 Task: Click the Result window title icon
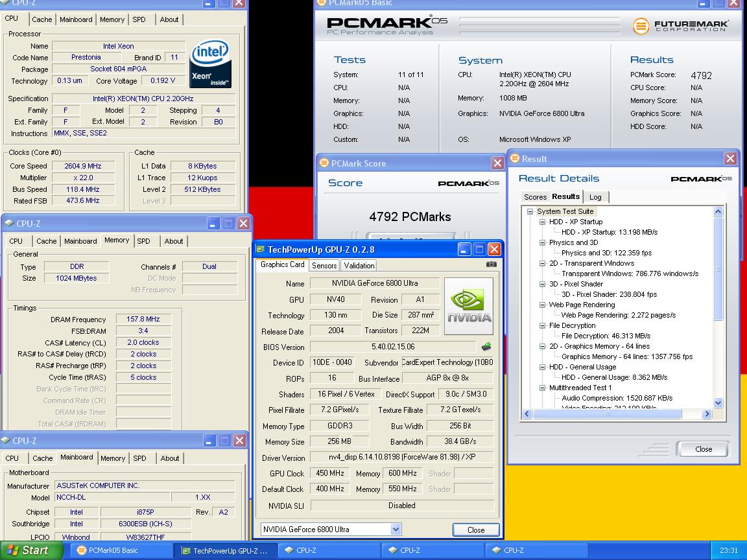pos(514,158)
